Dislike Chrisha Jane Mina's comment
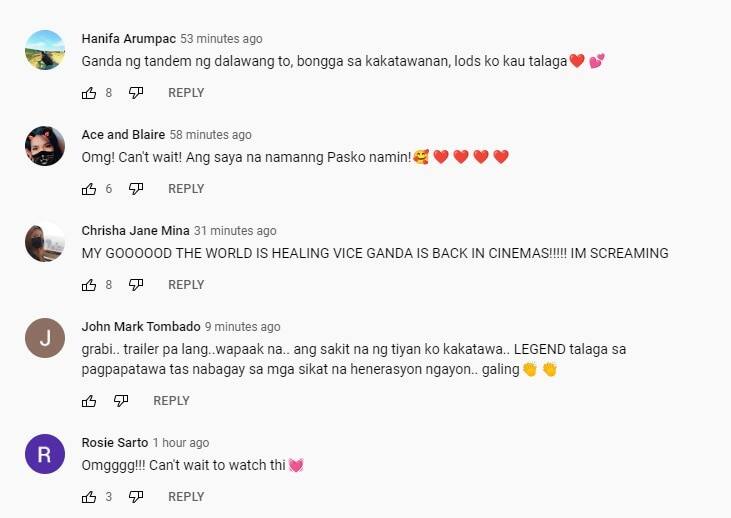Image resolution: width=731 pixels, height=518 pixels. (136, 285)
